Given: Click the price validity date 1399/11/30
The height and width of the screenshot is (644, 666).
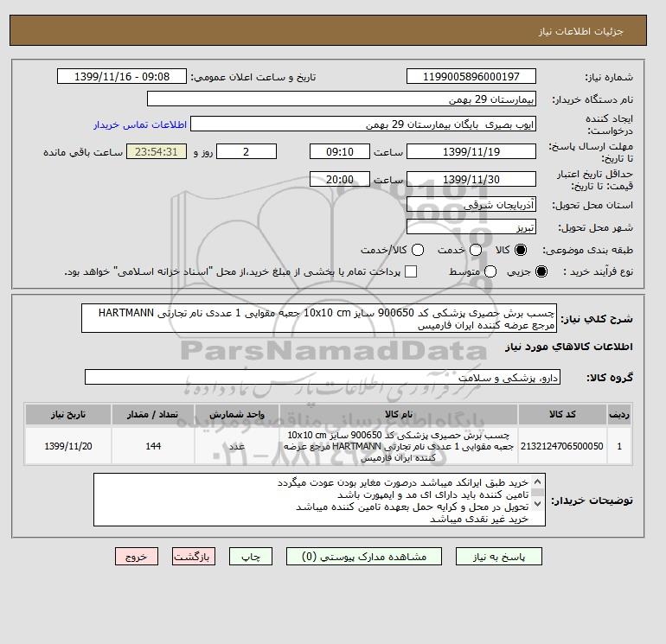Looking at the screenshot, I should pos(471,179).
